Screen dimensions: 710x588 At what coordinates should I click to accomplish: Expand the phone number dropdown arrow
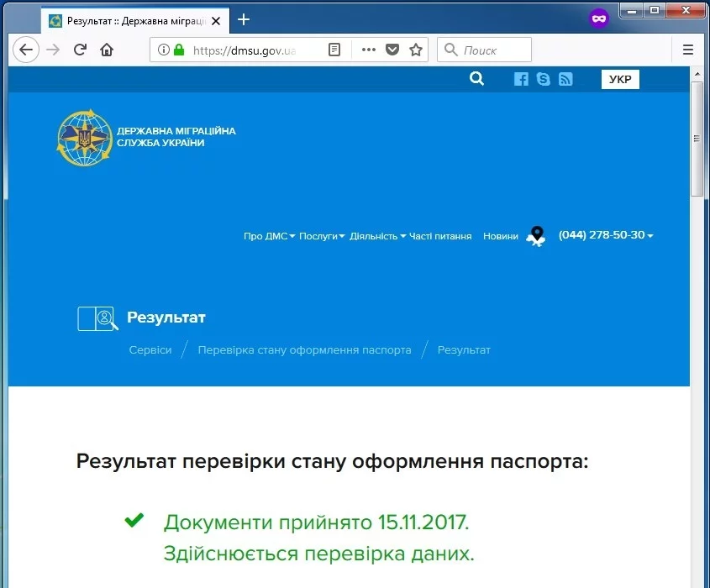[x=648, y=235]
